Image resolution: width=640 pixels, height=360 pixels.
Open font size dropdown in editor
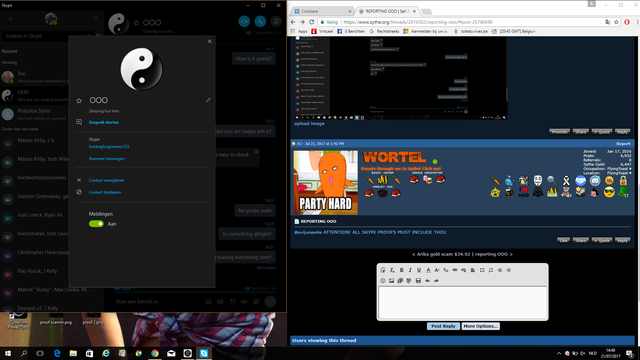[x=437, y=270]
